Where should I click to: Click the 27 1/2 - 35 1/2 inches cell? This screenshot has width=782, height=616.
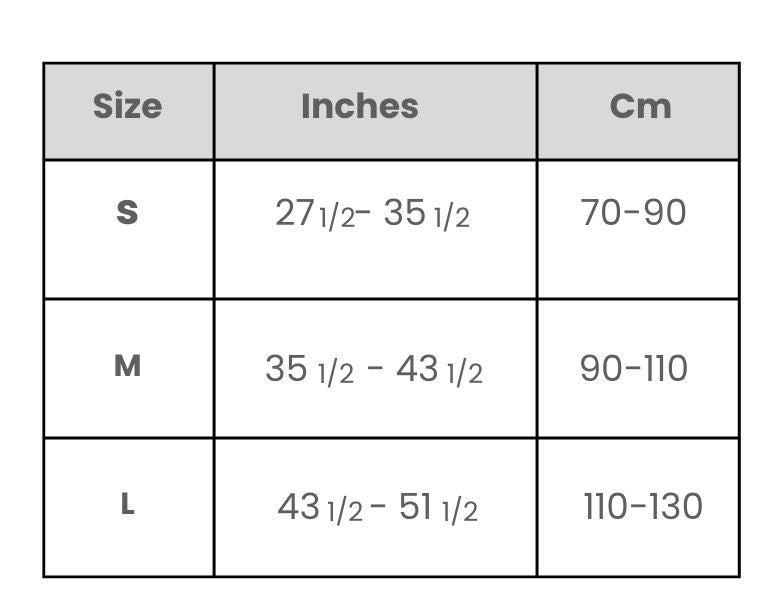tap(376, 229)
